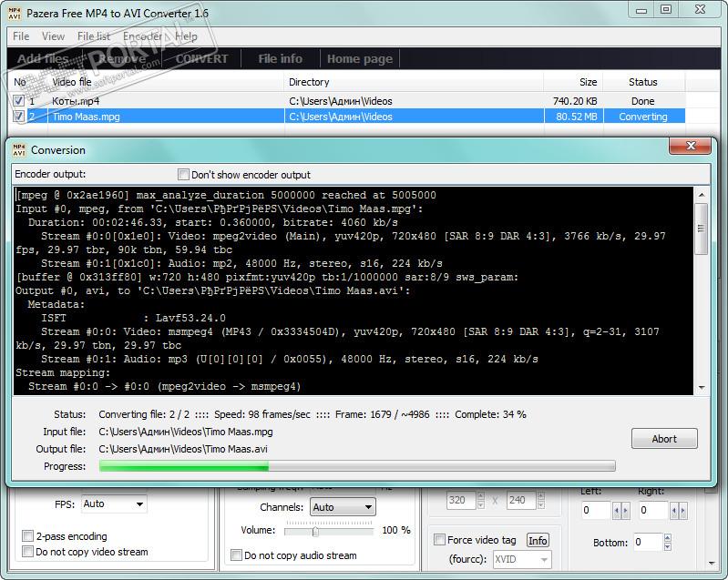Sort by the Video file column header
Image resolution: width=728 pixels, height=580 pixels.
click(166, 82)
